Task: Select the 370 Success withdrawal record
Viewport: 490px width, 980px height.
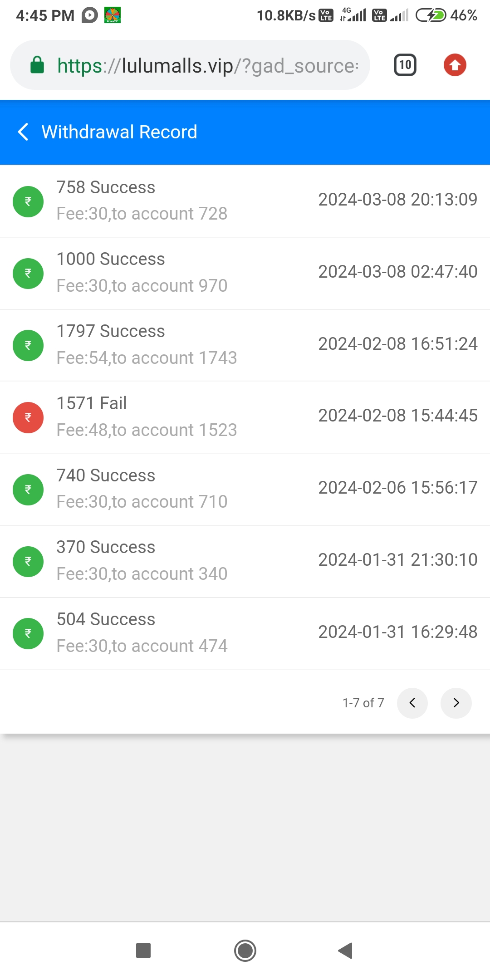Action: tap(245, 561)
